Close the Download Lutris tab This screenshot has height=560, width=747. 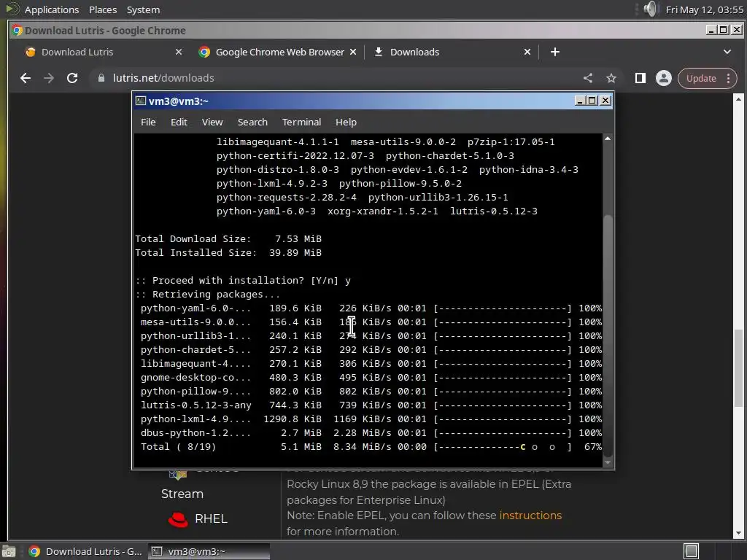pos(179,52)
